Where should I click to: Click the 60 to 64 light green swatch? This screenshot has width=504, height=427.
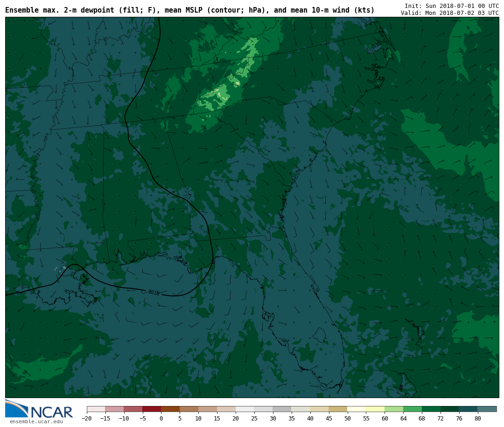394,409
